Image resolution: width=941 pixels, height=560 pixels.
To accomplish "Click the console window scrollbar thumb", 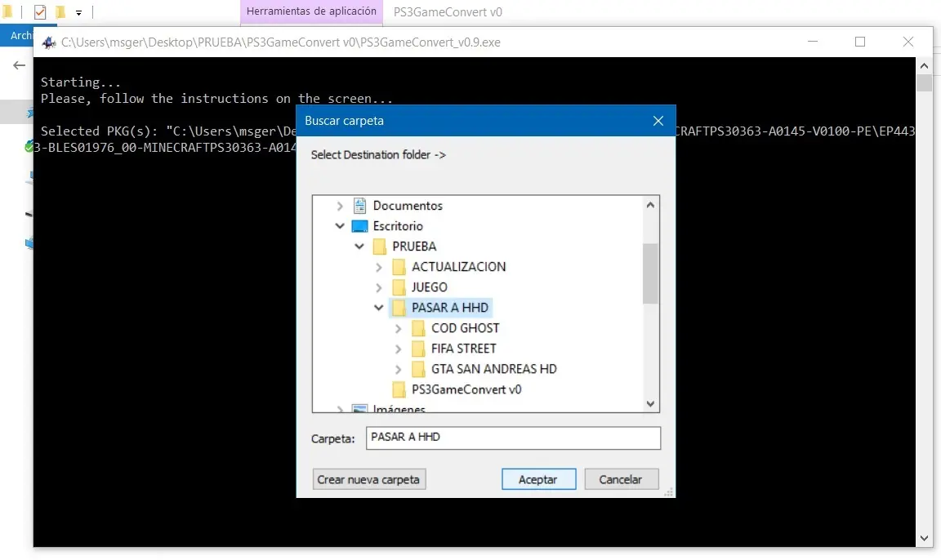I will pos(924,82).
